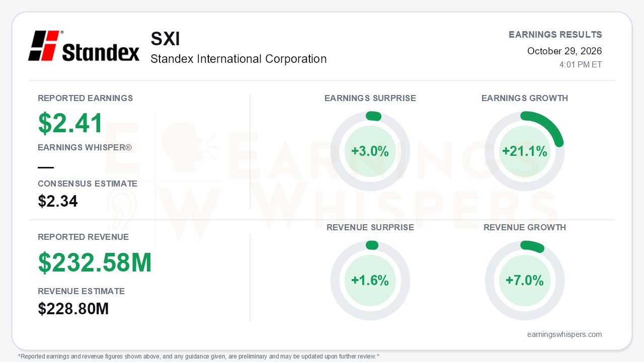The image size is (644, 362).
Task: Select the reported revenue $232.58M
Action: click(95, 262)
